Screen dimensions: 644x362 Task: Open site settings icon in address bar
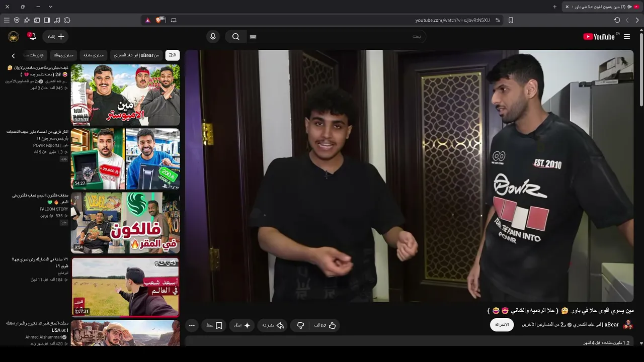tap(498, 20)
